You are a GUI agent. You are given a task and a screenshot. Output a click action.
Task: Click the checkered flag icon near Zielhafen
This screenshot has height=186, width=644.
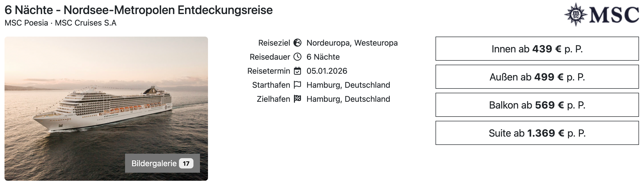297,99
